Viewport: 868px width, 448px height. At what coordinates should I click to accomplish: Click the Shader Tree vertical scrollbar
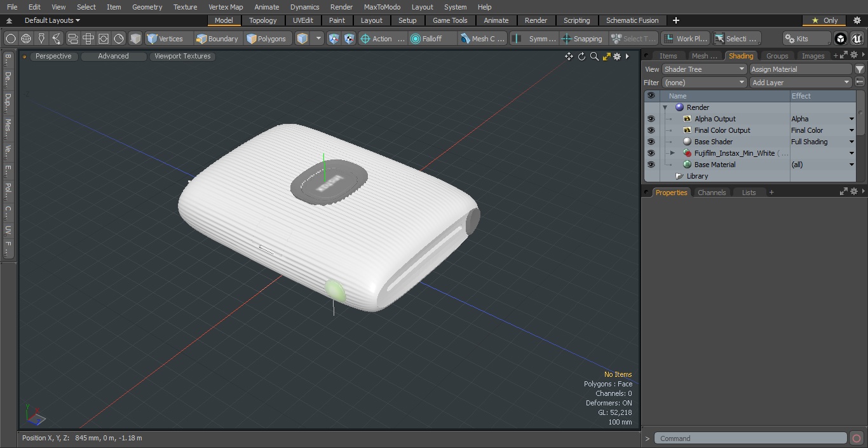click(x=860, y=113)
